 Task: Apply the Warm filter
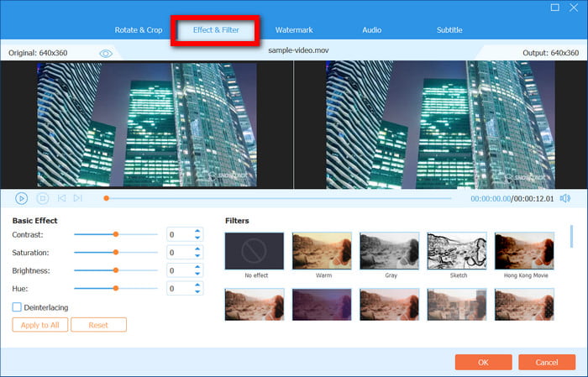[x=322, y=250]
